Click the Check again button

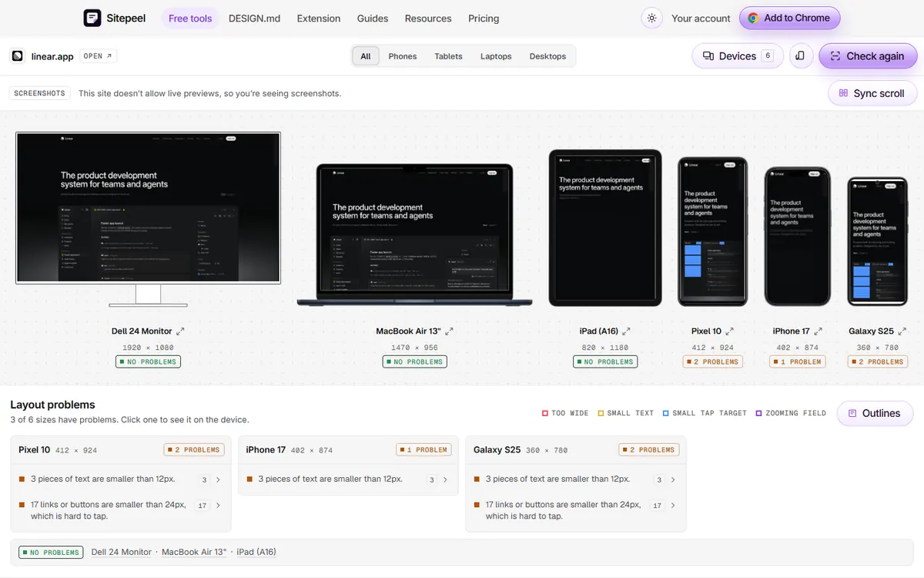click(x=868, y=56)
